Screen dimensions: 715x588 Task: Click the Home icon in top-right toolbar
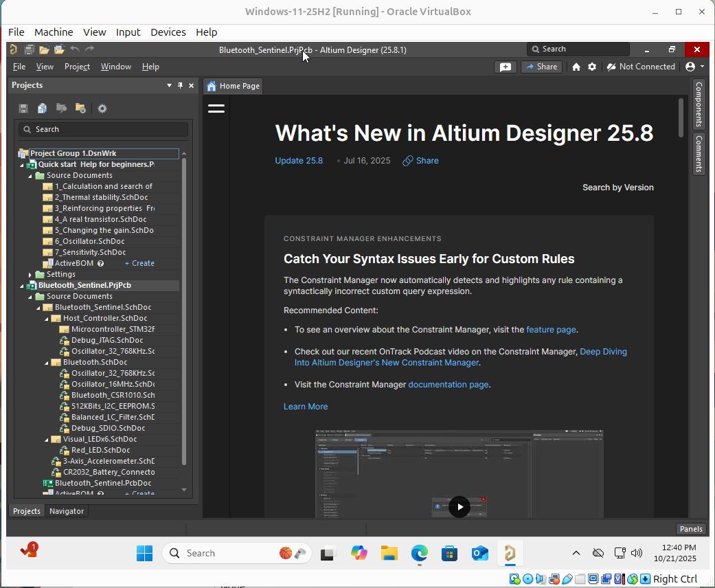[x=576, y=67]
